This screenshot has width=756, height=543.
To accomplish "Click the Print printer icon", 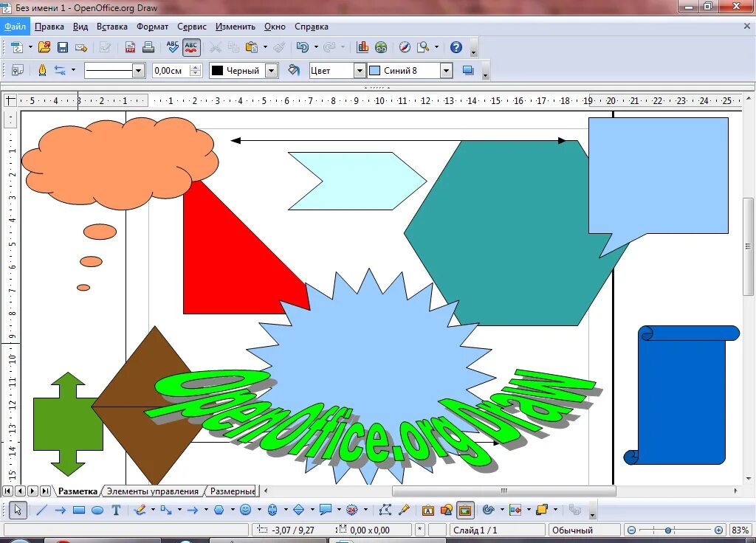I will [x=148, y=47].
